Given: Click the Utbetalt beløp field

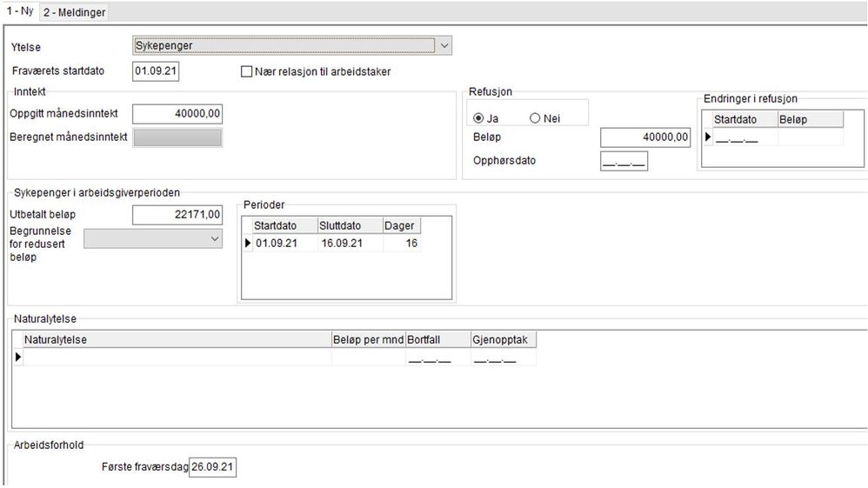Looking at the screenshot, I should click(x=177, y=214).
